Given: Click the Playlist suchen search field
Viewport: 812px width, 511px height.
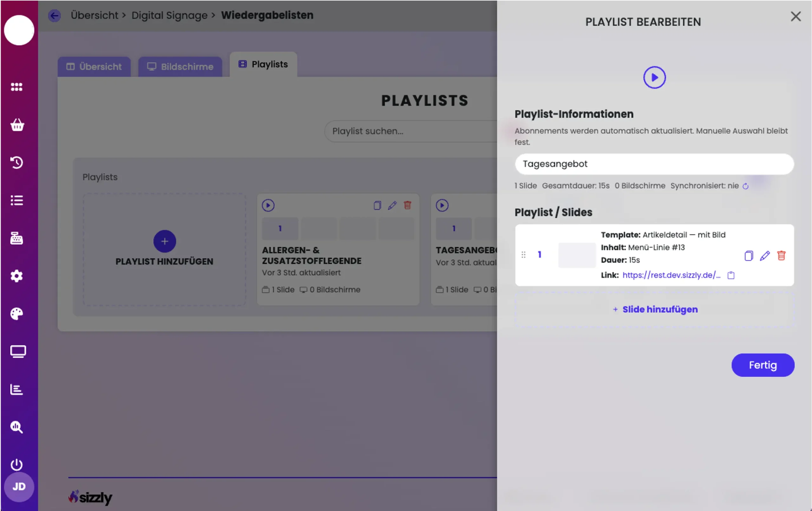Looking at the screenshot, I should point(411,131).
